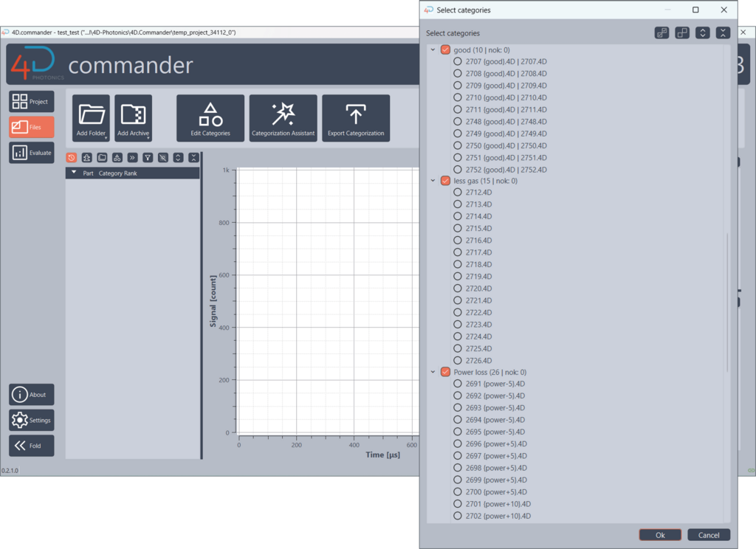Click the funnel filter icon
This screenshot has height=549, width=756.
click(148, 158)
